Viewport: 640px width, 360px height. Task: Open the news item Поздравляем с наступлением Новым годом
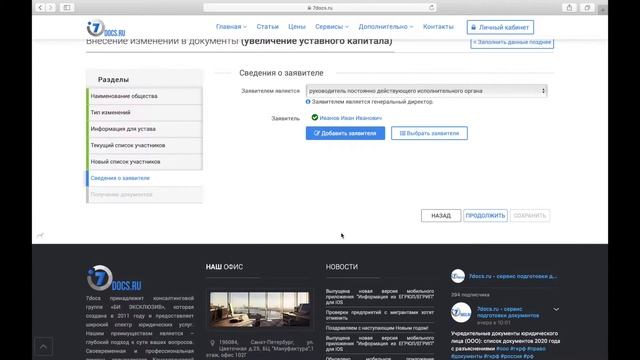click(x=377, y=328)
